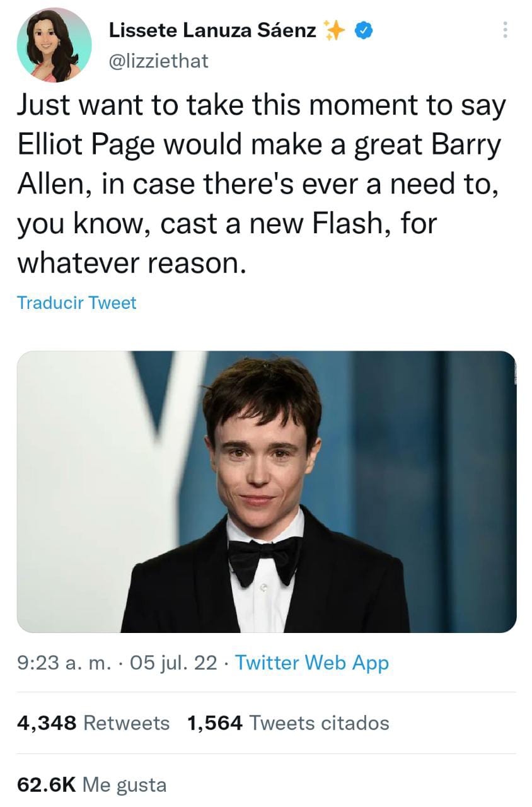Translate the tweet with Traducir Tweet

(76, 303)
